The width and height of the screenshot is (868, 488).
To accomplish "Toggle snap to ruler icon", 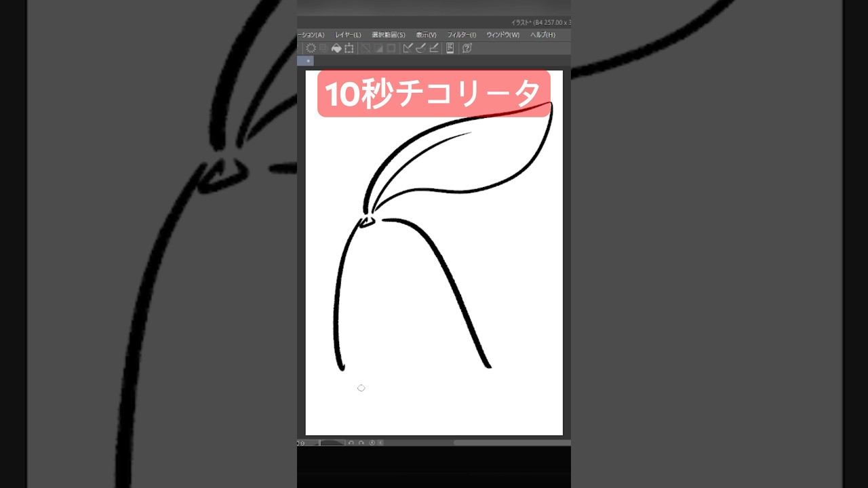I will pos(408,48).
